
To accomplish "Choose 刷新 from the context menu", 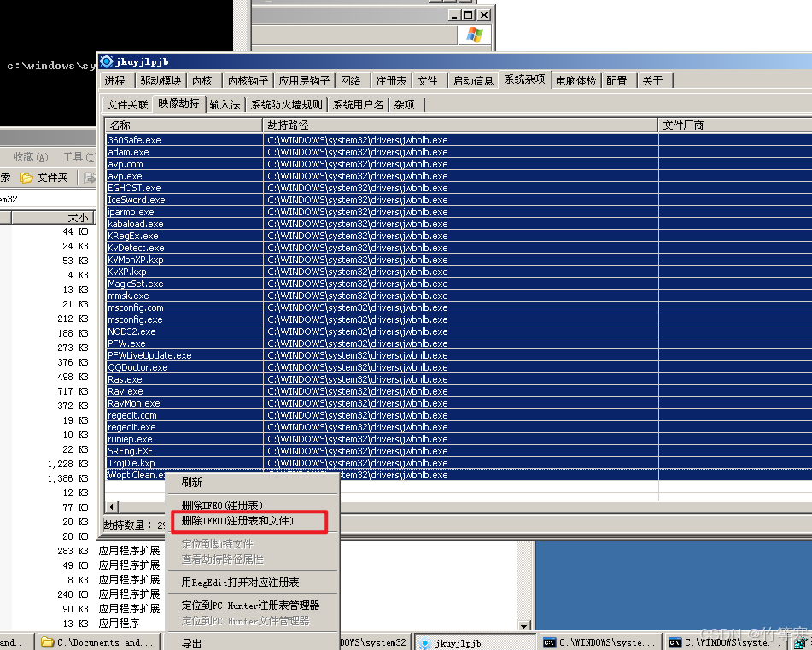I will pyautogui.click(x=192, y=483).
